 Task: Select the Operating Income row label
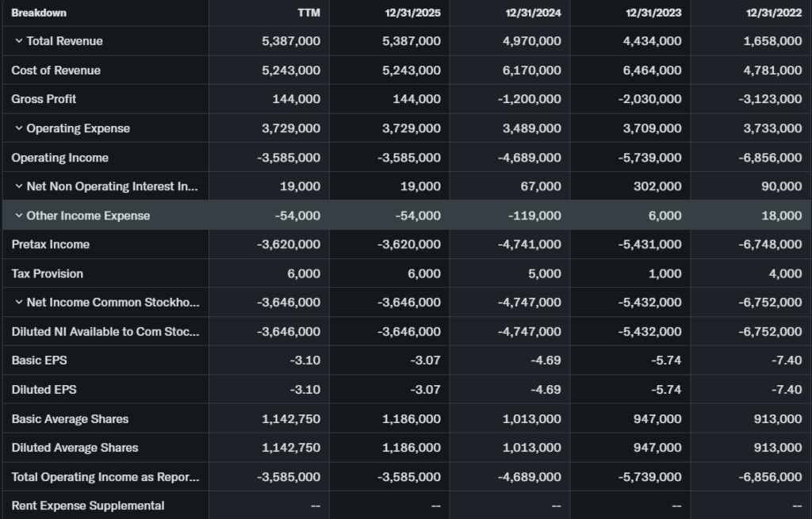59,158
